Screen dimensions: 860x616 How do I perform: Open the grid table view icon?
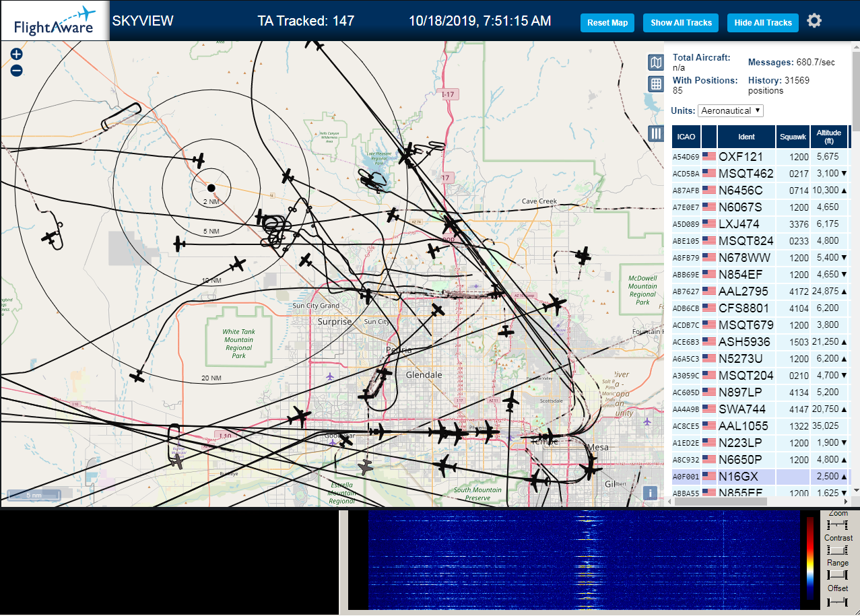pyautogui.click(x=656, y=84)
